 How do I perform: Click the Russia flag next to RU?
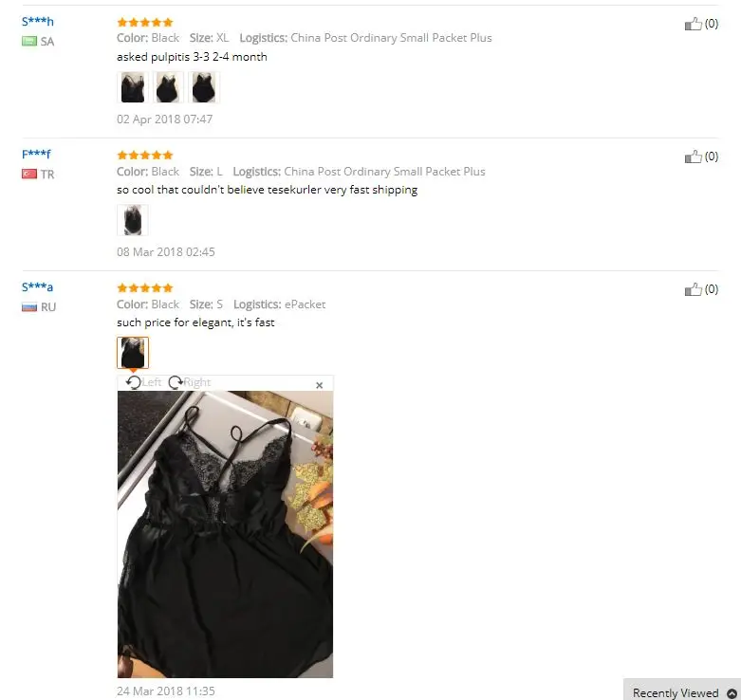[x=29, y=307]
